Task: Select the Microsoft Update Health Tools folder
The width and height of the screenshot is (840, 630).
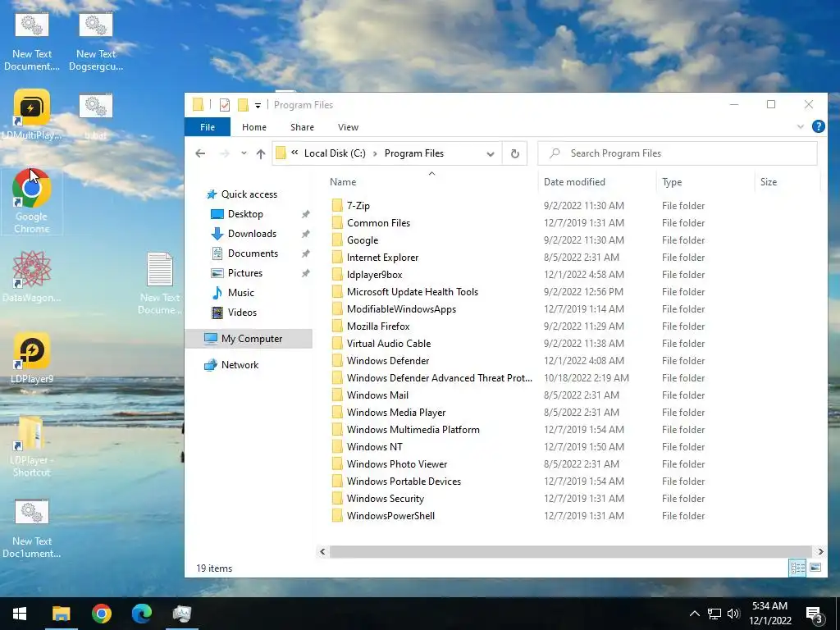Action: click(413, 292)
